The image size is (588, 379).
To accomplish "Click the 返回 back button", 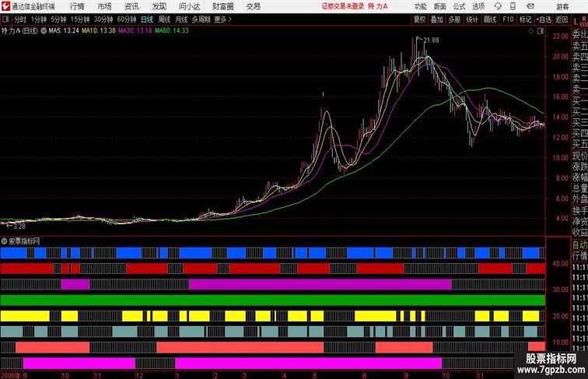I will (x=562, y=19).
